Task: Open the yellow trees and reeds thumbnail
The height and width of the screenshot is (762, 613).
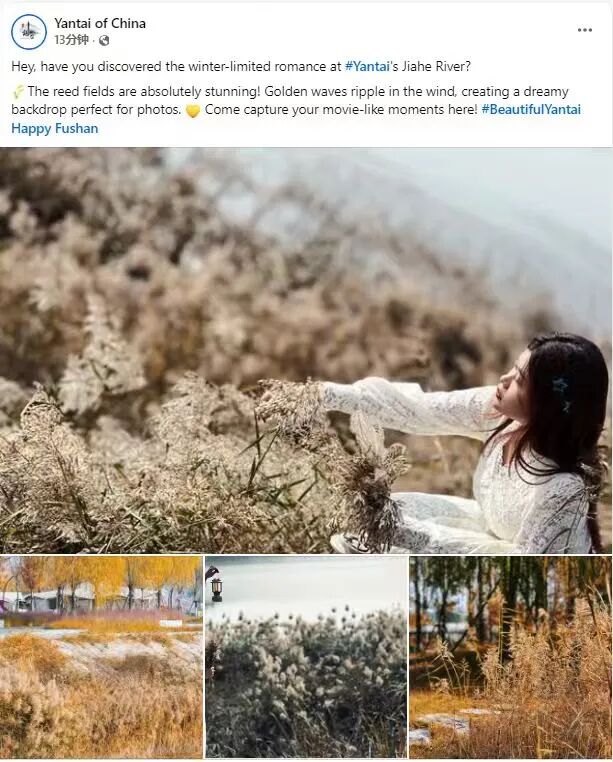Action: [101, 657]
